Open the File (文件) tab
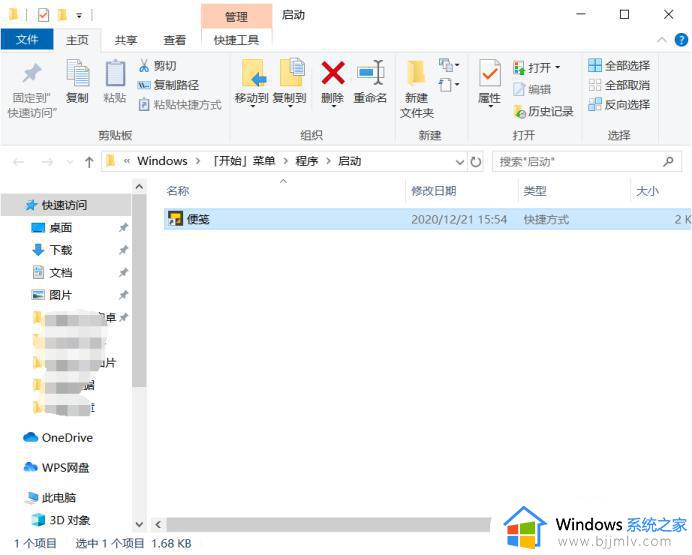 pos(27,40)
